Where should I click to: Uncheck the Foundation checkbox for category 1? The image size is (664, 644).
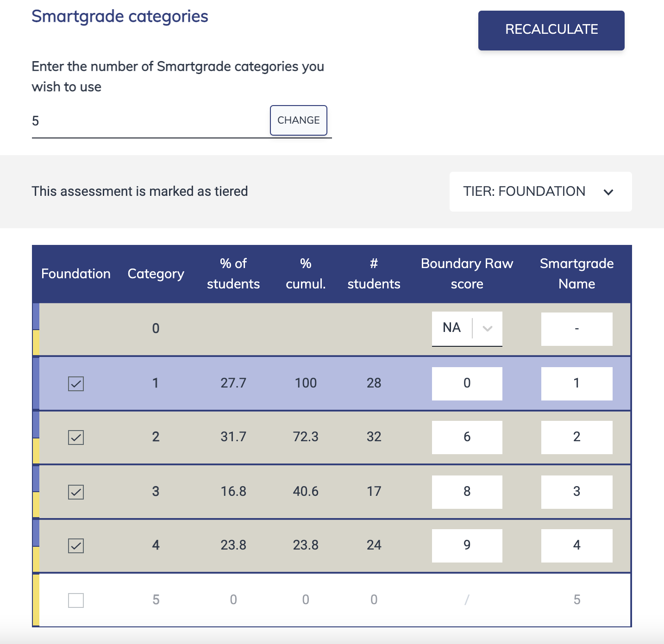coord(75,383)
